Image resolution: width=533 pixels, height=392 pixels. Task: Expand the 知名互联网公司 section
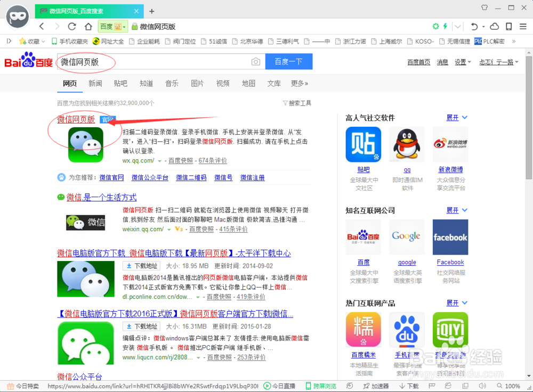click(x=457, y=210)
